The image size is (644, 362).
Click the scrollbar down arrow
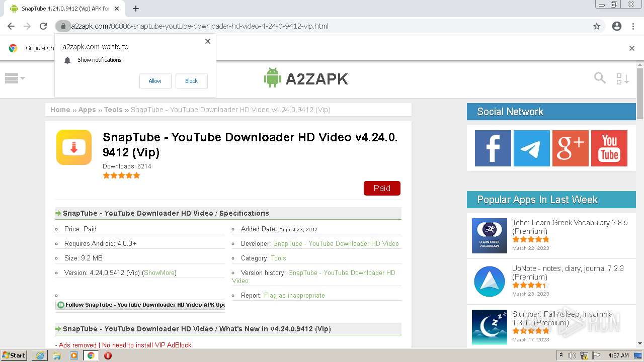click(x=640, y=343)
